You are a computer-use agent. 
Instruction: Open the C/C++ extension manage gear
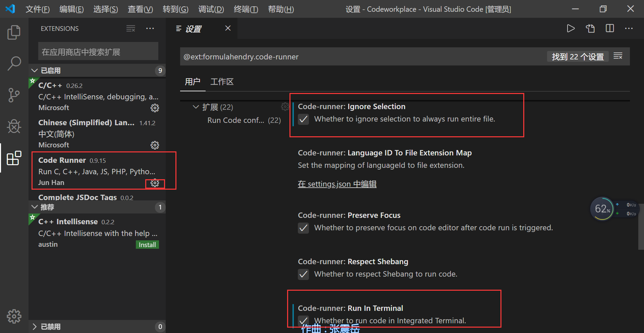155,108
